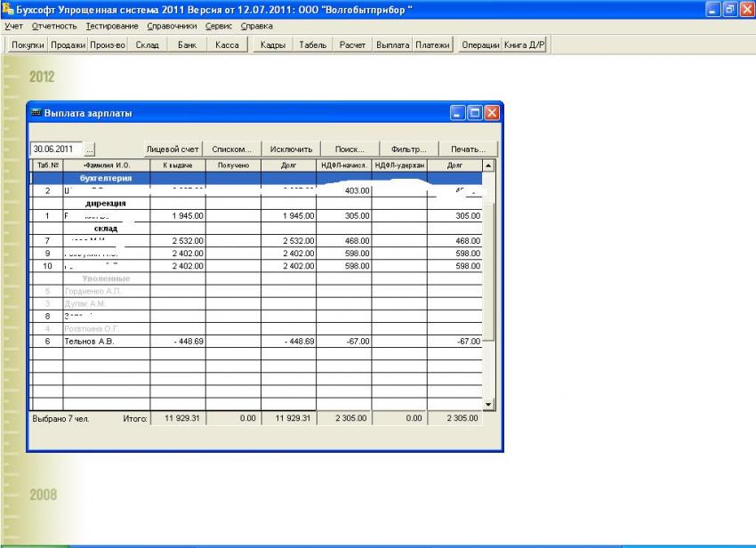Open the date picker ellipsis button

(89, 149)
